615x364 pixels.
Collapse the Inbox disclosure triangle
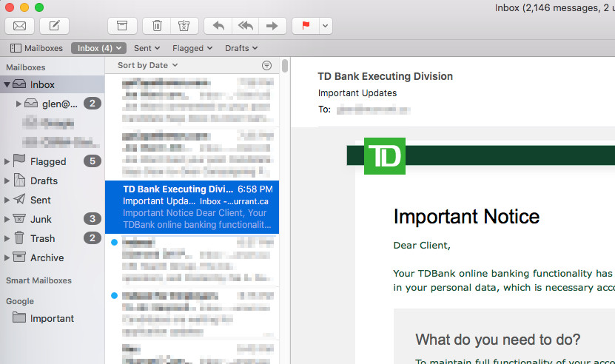(7, 84)
